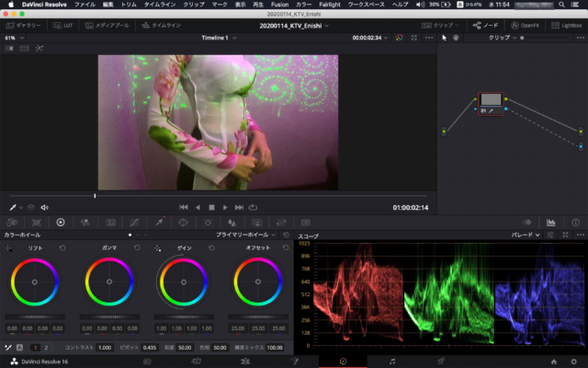Open the Gallery panel
Viewport: 588px width, 368px height.
coord(27,26)
